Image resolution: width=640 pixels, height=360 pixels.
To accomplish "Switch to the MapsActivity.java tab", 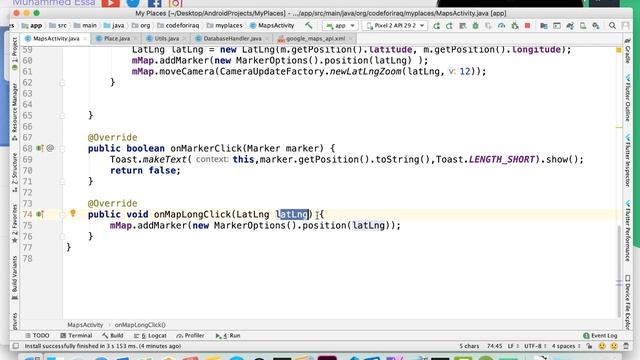I will 56,39.
